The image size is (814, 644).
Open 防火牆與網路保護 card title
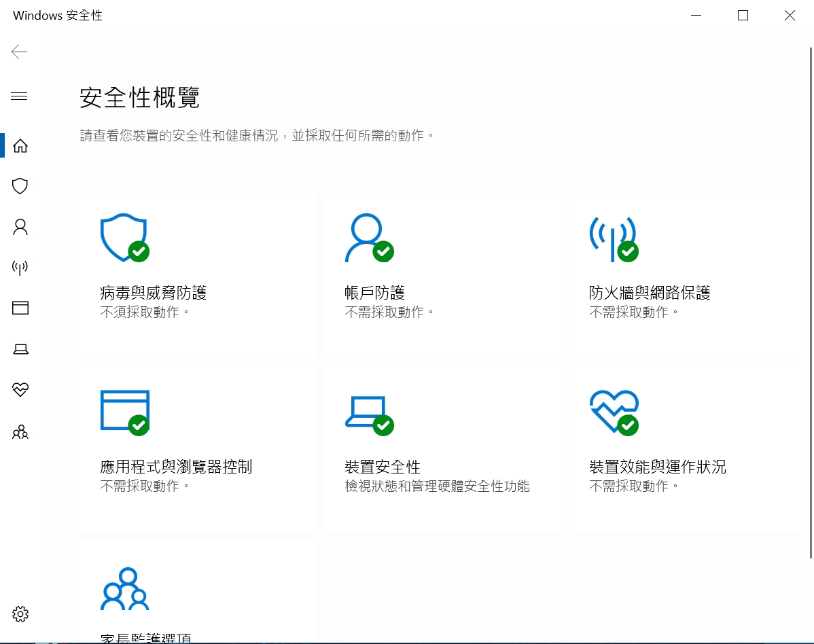coord(650,293)
